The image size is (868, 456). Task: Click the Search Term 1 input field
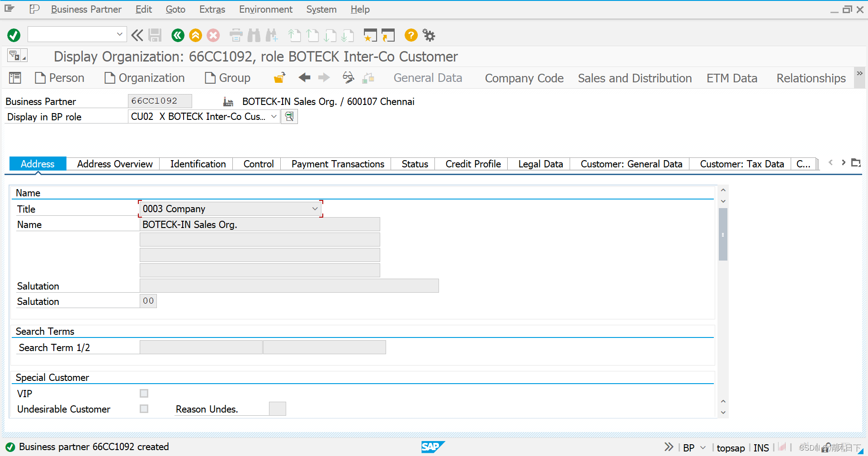(x=201, y=347)
